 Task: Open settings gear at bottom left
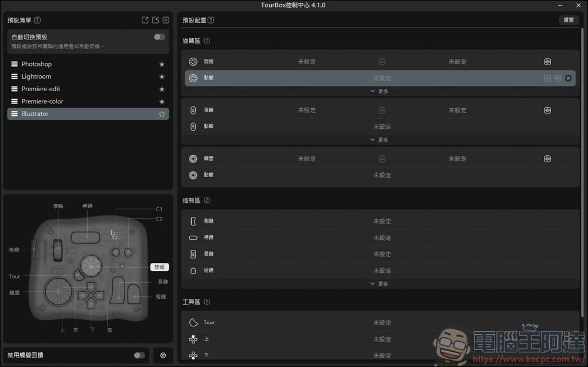pos(163,355)
